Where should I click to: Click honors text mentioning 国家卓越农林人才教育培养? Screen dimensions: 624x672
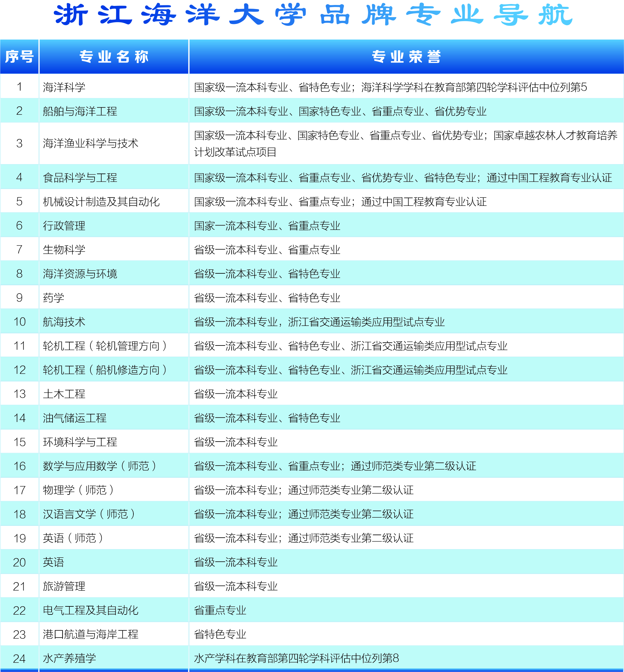(405, 144)
